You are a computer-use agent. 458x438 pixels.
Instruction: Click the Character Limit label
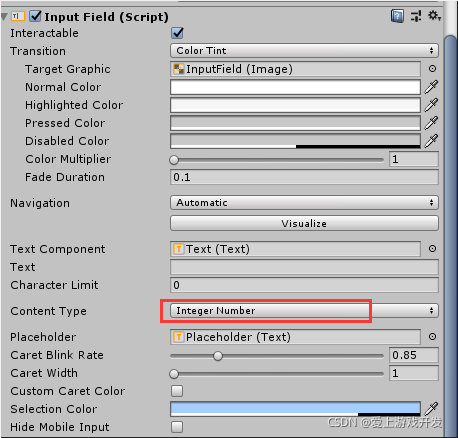pos(54,285)
